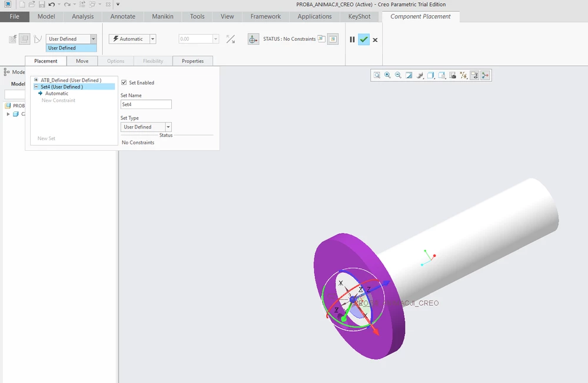Click in the Set Name field
Image resolution: width=588 pixels, height=383 pixels.
point(146,104)
